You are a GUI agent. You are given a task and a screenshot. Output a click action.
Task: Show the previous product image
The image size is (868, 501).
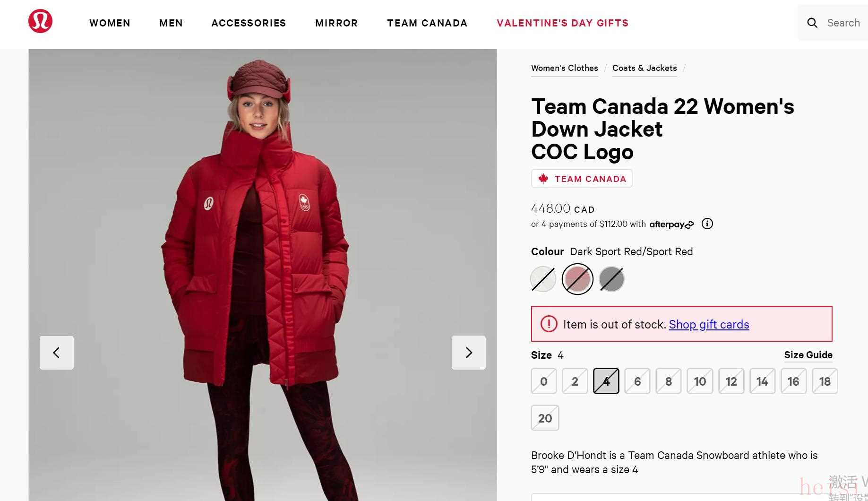click(57, 353)
